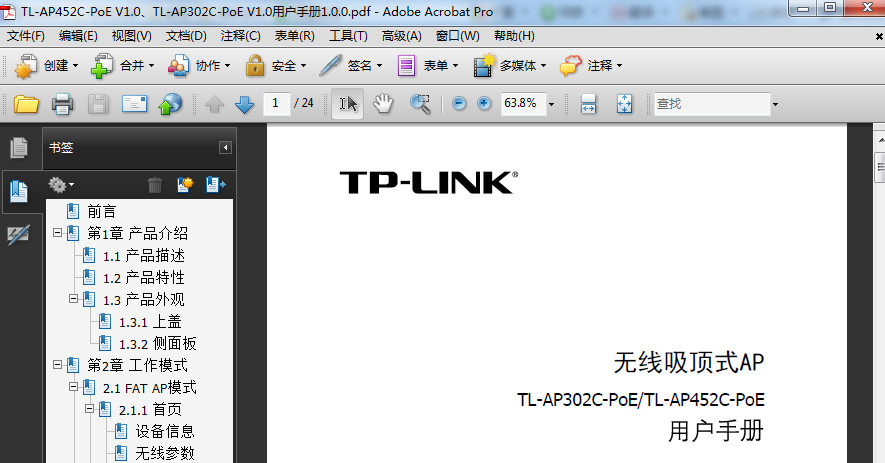Open the 签名 sign dropdown
This screenshot has width=885, height=463.
pyautogui.click(x=351, y=66)
